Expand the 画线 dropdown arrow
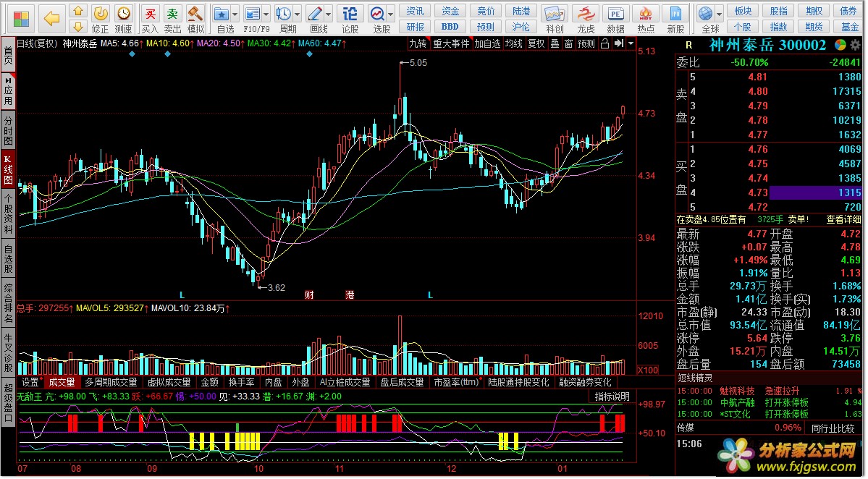The width and height of the screenshot is (868, 479). tap(329, 14)
